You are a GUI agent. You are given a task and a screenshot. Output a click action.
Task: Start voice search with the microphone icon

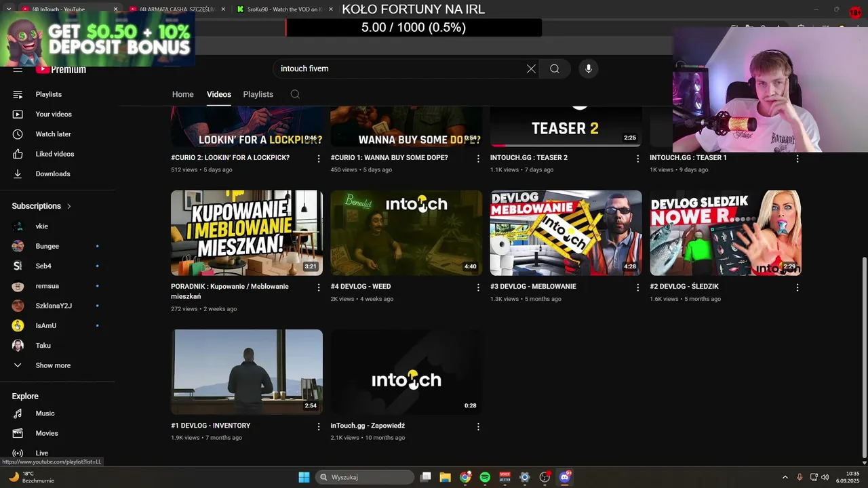pos(589,68)
